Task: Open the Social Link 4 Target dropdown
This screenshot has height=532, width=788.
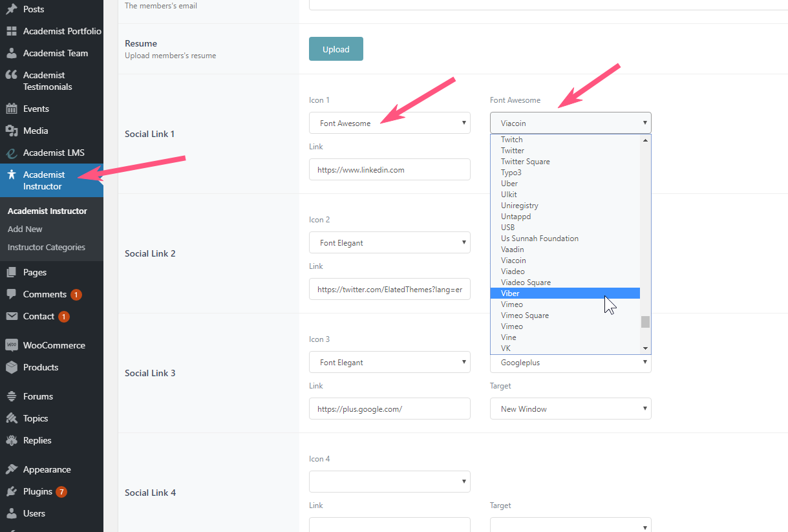Action: click(571, 526)
